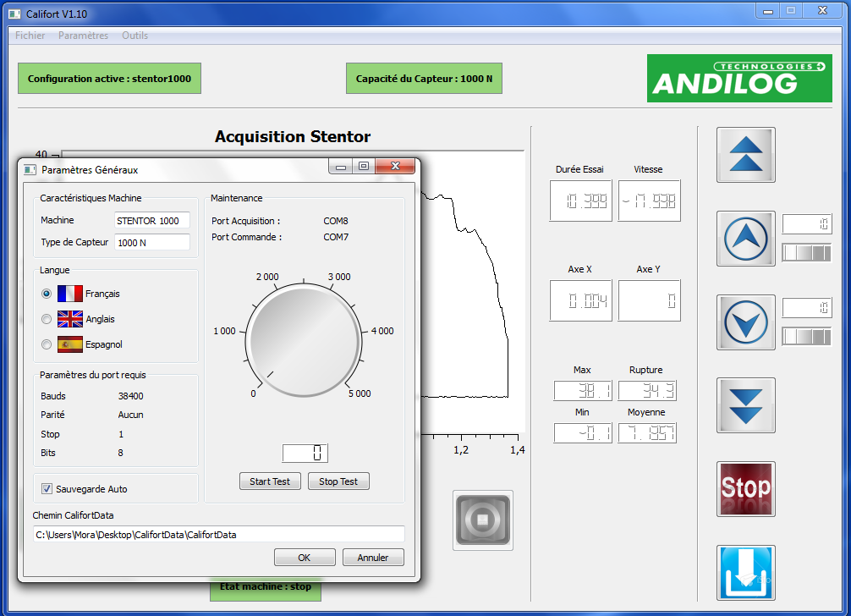The image size is (851, 616).
Task: Click the slider beside the down arrow button
Action: [x=806, y=337]
